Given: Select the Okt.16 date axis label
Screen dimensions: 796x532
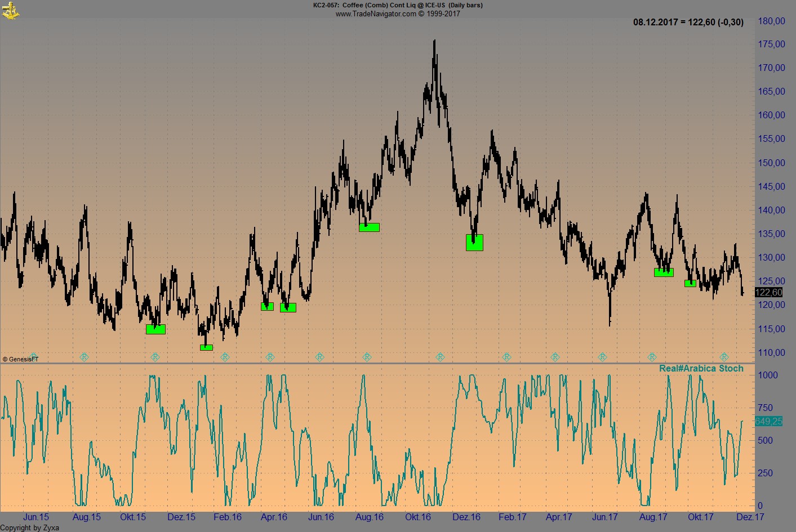Looking at the screenshot, I should [418, 517].
